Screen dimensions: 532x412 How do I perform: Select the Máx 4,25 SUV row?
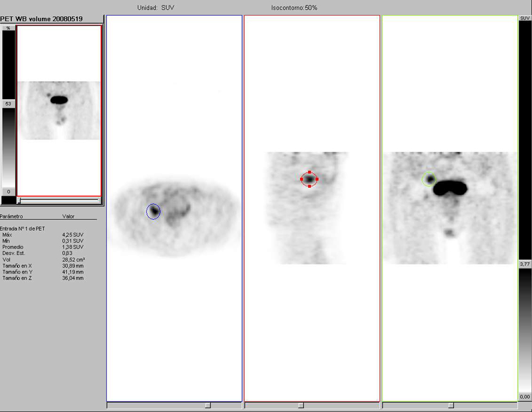click(43, 234)
